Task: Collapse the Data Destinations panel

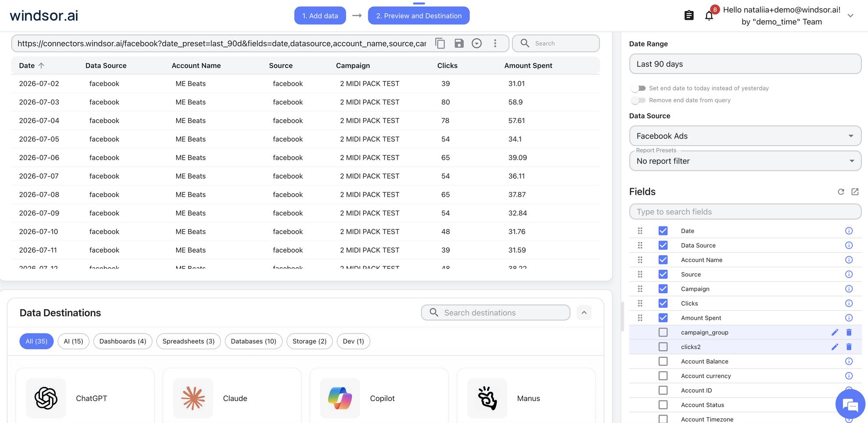Action: tap(584, 312)
